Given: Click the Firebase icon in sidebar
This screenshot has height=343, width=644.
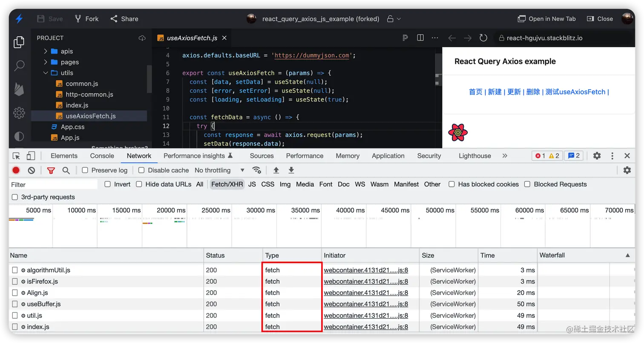Looking at the screenshot, I should [19, 89].
